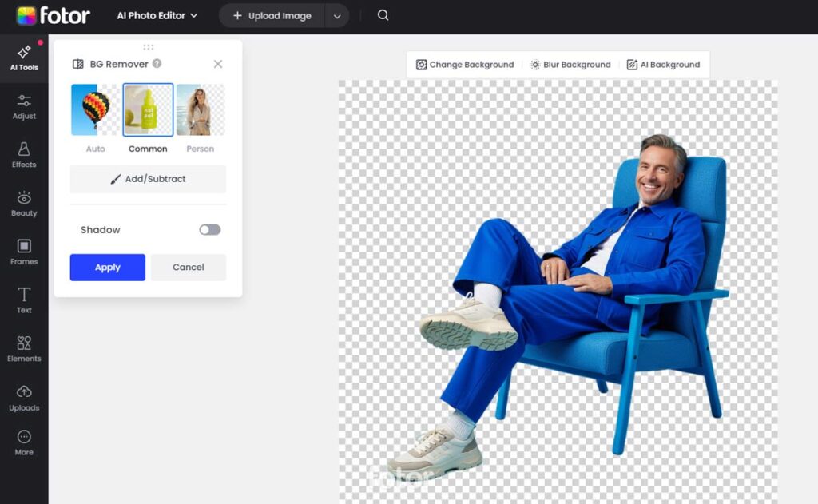Open the Upload Image dropdown arrow

pos(336,16)
